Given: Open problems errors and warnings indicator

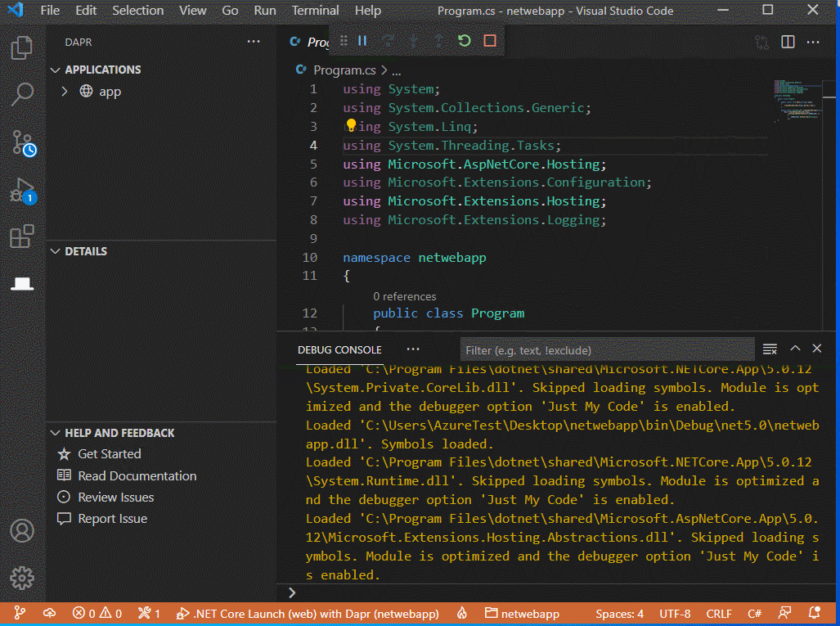Looking at the screenshot, I should (97, 613).
